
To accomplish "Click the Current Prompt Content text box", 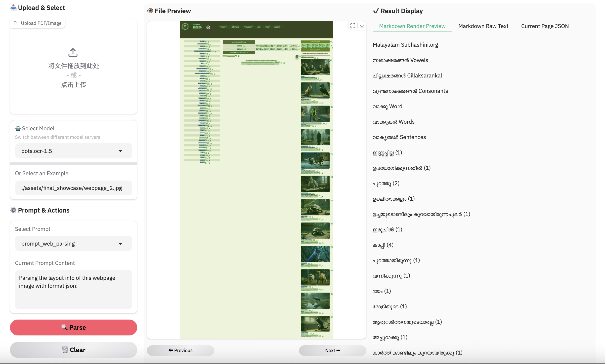I will click(x=74, y=289).
